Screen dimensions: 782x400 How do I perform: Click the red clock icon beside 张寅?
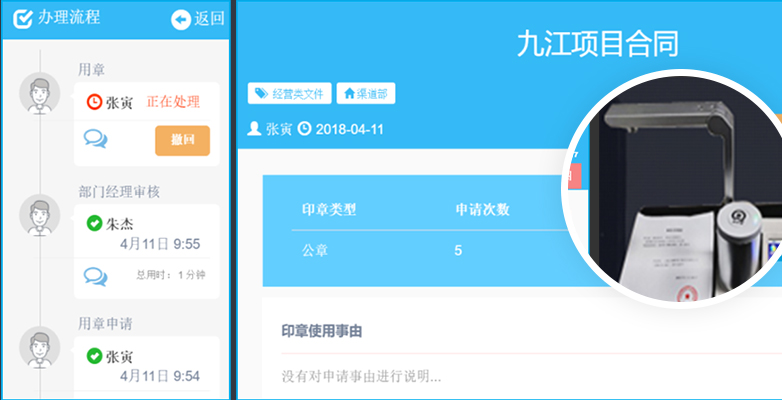94,101
